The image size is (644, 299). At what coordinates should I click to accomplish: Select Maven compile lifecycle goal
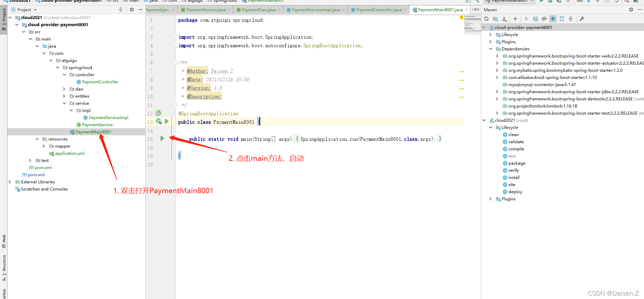pyautogui.click(x=516, y=149)
